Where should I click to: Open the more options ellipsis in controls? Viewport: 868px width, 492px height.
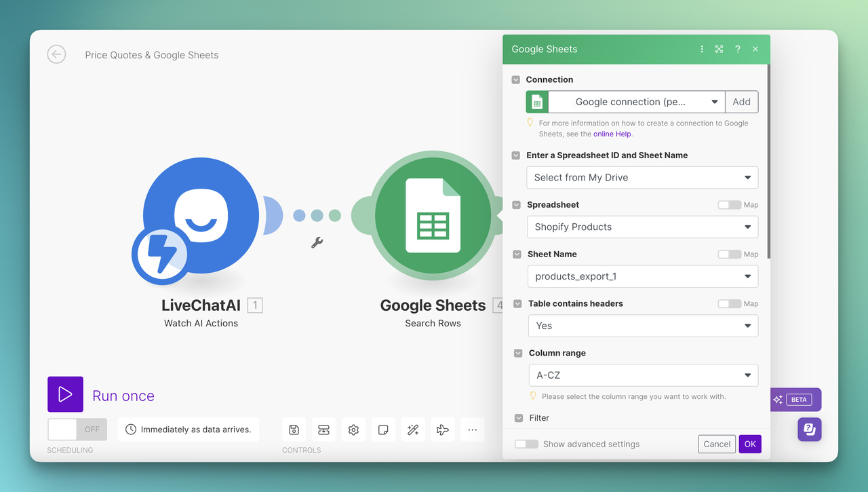coord(473,430)
